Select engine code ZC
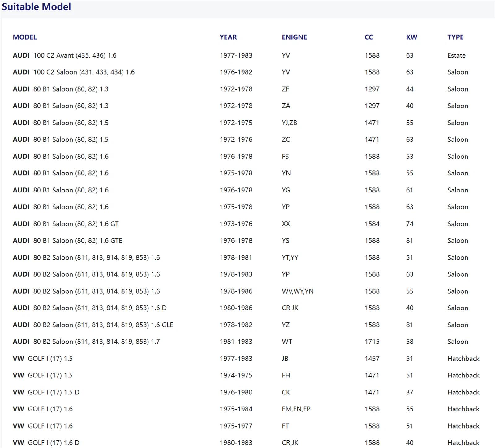 (x=286, y=140)
